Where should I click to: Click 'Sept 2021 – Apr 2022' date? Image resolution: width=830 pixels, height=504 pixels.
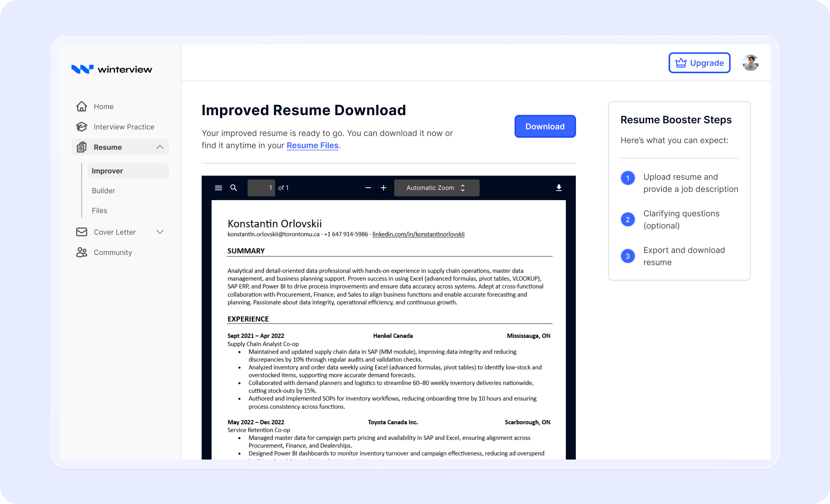[x=256, y=336]
